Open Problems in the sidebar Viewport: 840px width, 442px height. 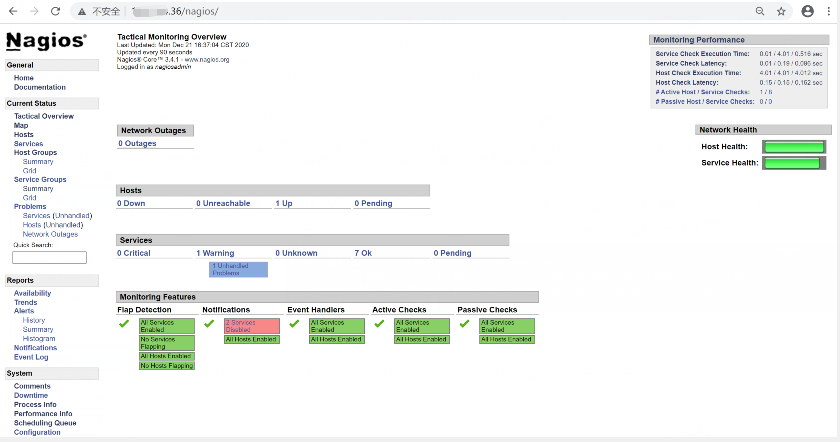pos(30,207)
